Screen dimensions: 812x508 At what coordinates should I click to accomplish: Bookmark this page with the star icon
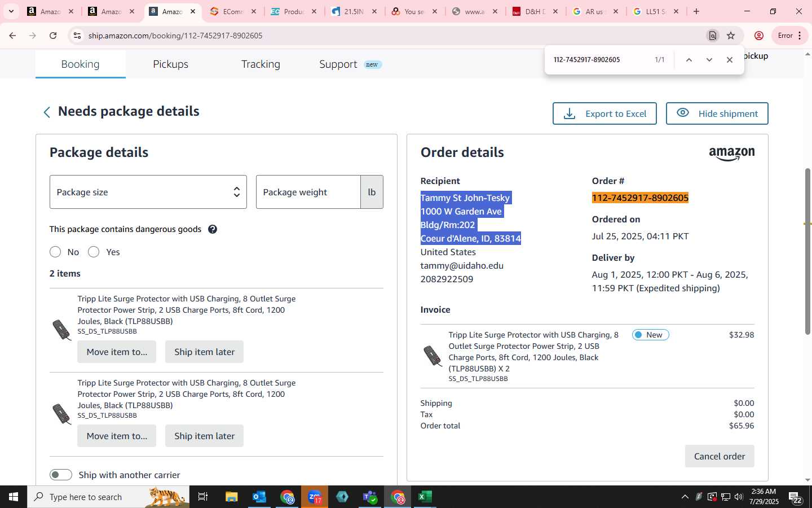pos(731,36)
